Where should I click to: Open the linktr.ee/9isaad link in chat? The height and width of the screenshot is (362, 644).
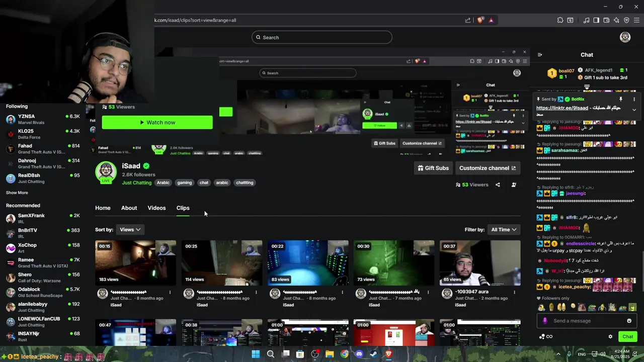pyautogui.click(x=562, y=108)
